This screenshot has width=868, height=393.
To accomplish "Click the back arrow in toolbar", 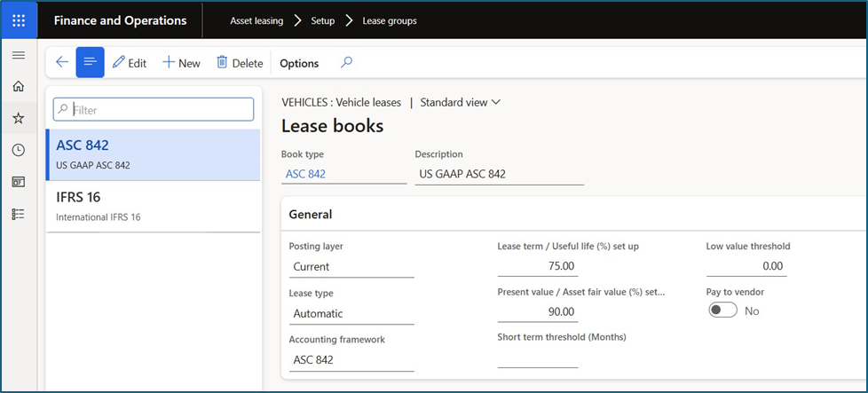I will [61, 63].
